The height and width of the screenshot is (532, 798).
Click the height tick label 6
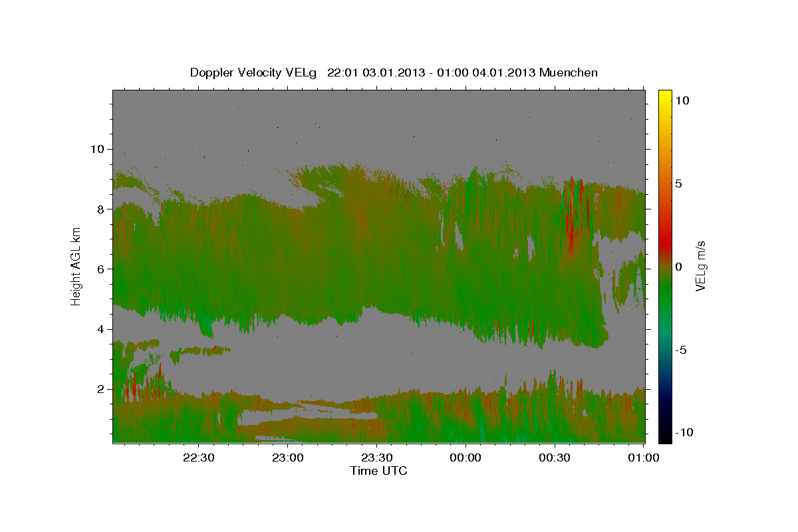[x=102, y=269]
